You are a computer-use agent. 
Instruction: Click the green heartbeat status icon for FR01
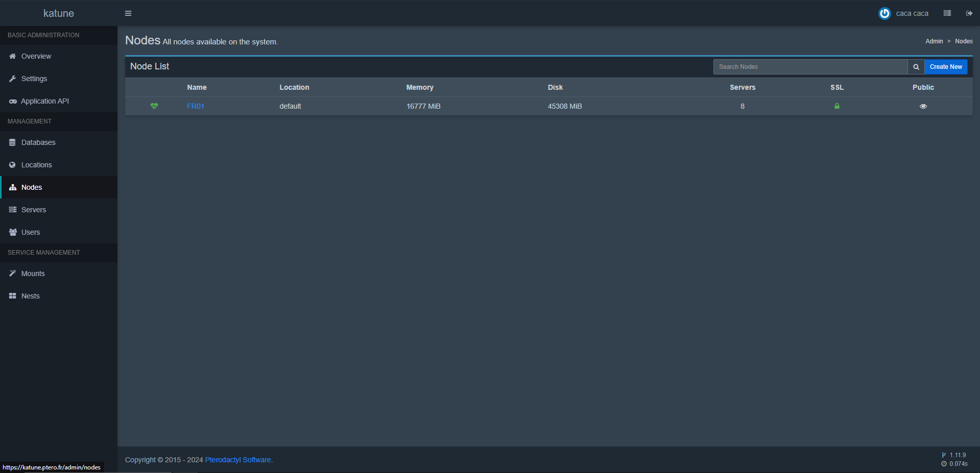(154, 106)
